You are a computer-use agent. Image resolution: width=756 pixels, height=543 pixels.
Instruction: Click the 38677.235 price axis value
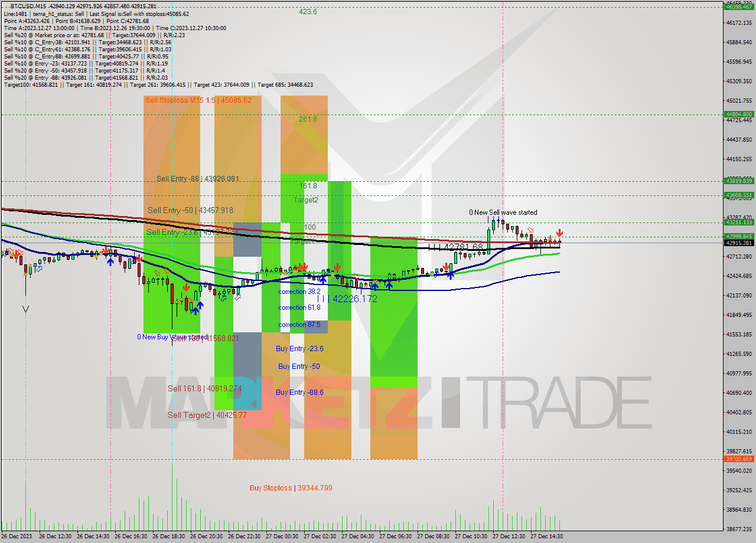pyautogui.click(x=739, y=529)
